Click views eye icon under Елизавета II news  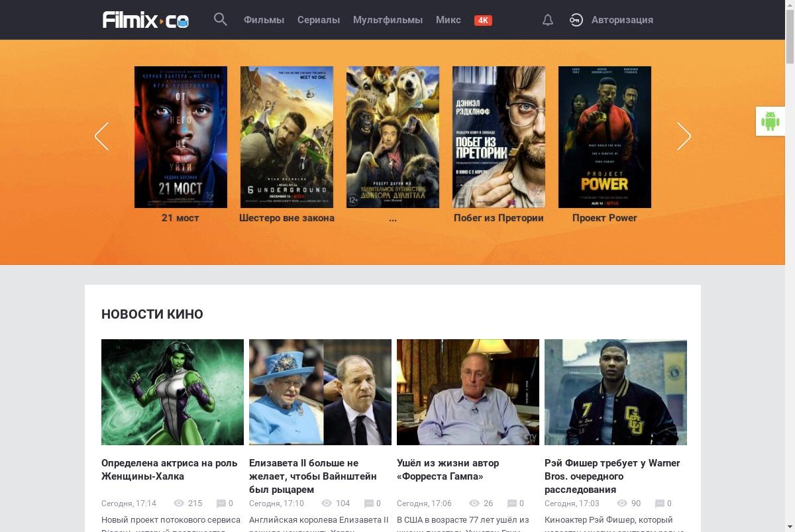[327, 504]
